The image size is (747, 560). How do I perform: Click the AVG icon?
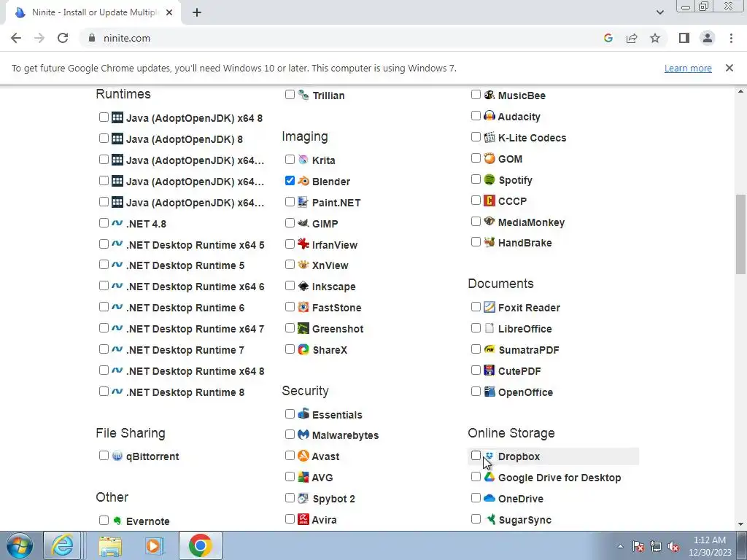point(303,477)
